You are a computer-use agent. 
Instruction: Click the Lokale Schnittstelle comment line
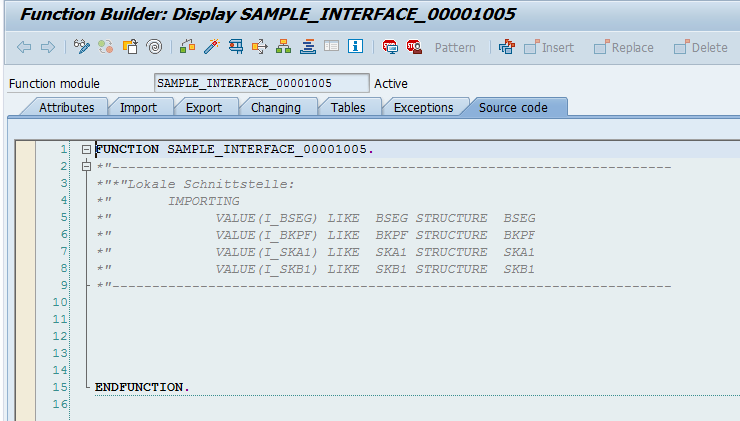coord(195,184)
